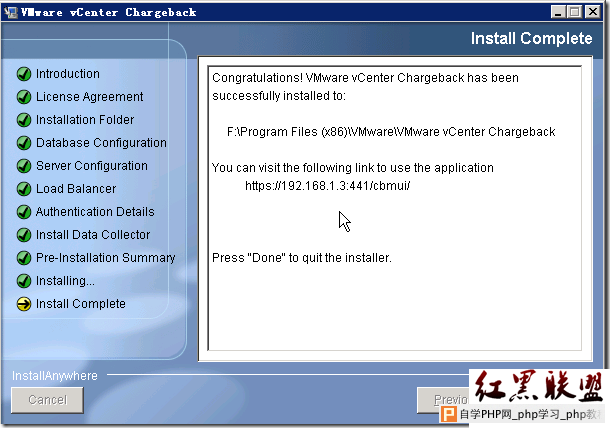This screenshot has height=428, width=610.
Task: Minimize the vCenter Chargeback installer window
Action: 558,12
